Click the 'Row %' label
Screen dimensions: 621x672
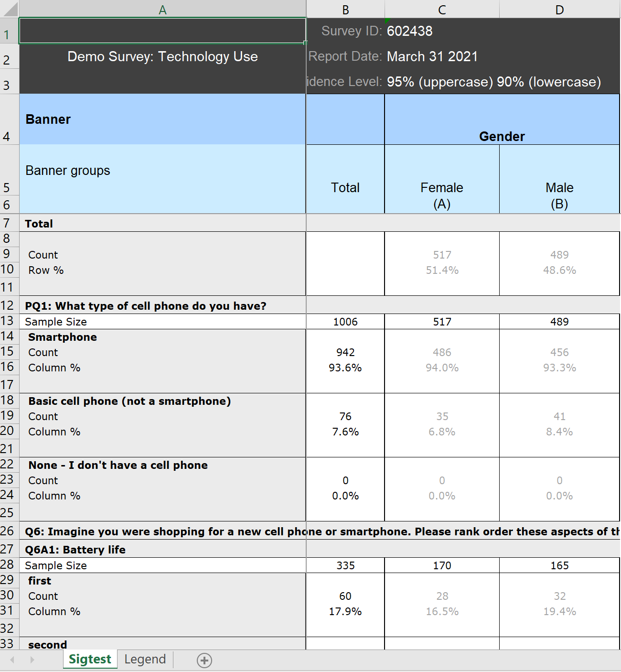pos(46,270)
